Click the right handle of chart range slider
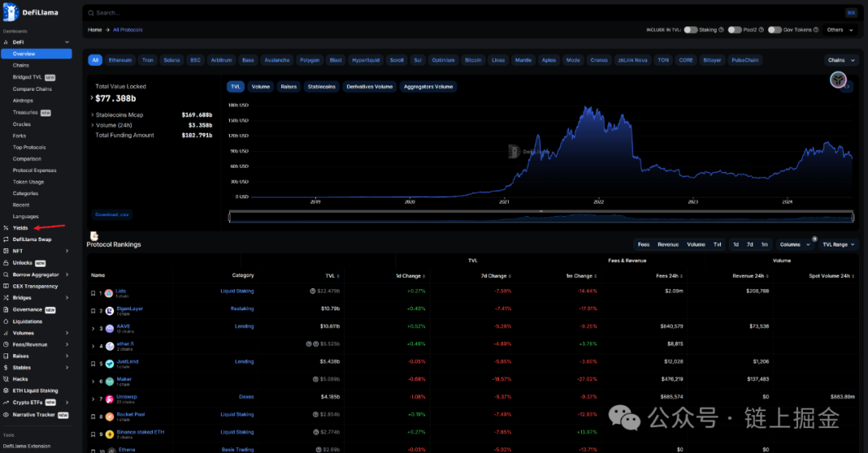The height and width of the screenshot is (453, 868). (853, 218)
